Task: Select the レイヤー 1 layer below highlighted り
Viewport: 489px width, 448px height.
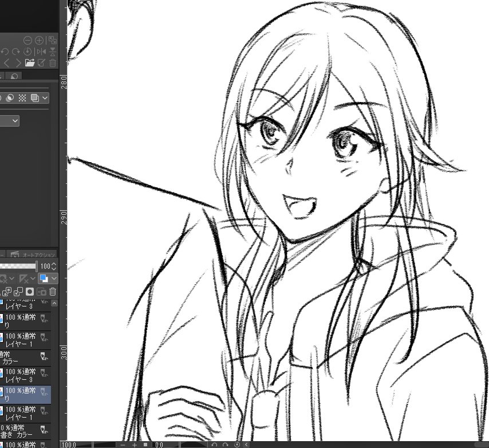Action: (25, 414)
